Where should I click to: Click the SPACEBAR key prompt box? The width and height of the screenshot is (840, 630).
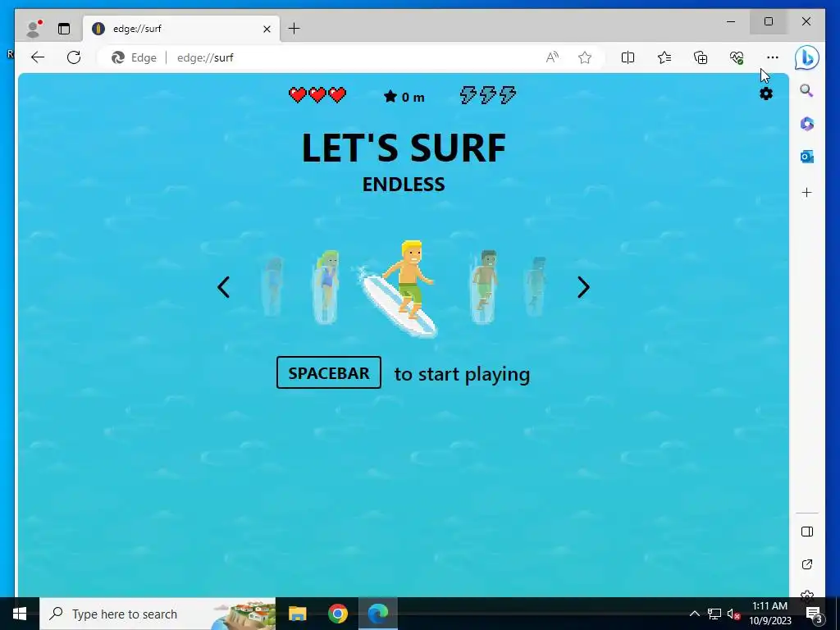coord(328,373)
